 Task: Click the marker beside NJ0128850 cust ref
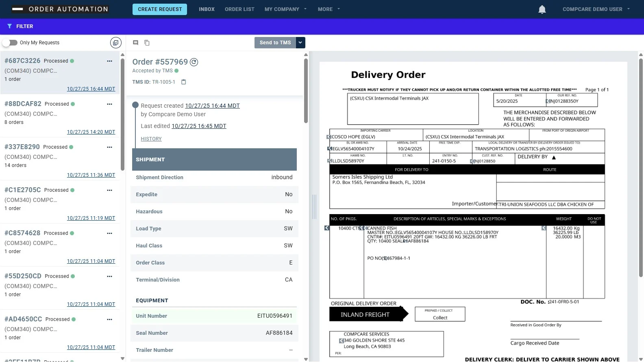pos(472,161)
